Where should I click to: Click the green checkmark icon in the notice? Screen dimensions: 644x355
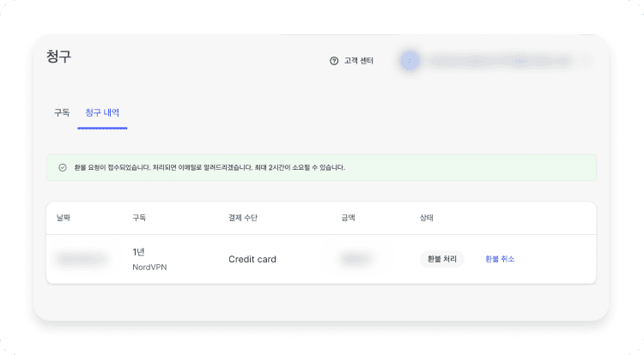tap(63, 167)
